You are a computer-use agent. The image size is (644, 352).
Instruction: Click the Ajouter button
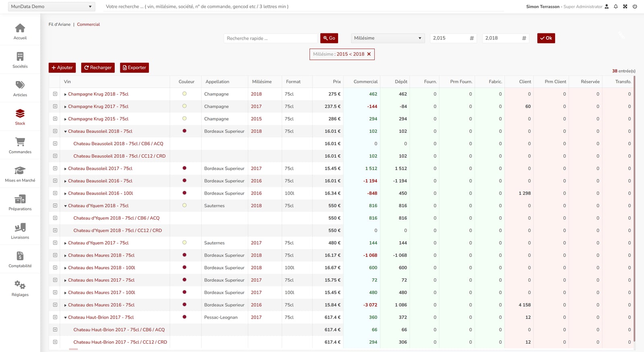click(x=62, y=68)
